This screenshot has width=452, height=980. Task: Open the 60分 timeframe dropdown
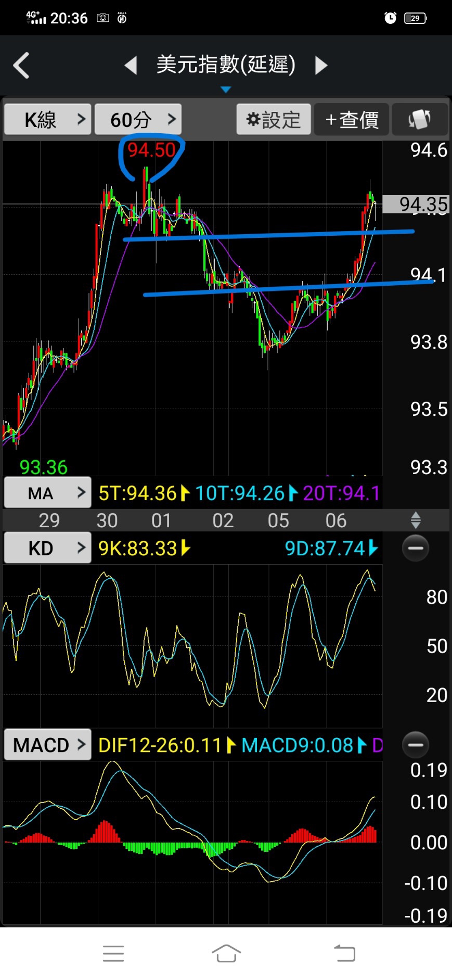click(138, 120)
